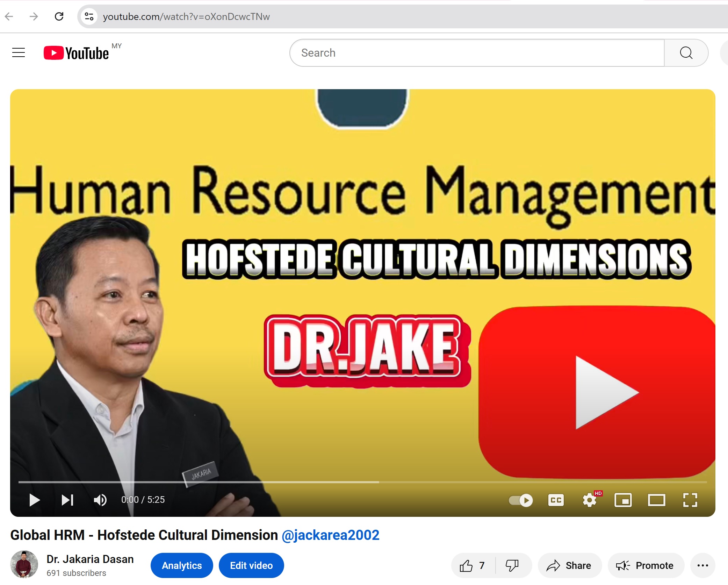
Task: Open Dr. Jakaria Dasan channel avatar
Action: [24, 564]
